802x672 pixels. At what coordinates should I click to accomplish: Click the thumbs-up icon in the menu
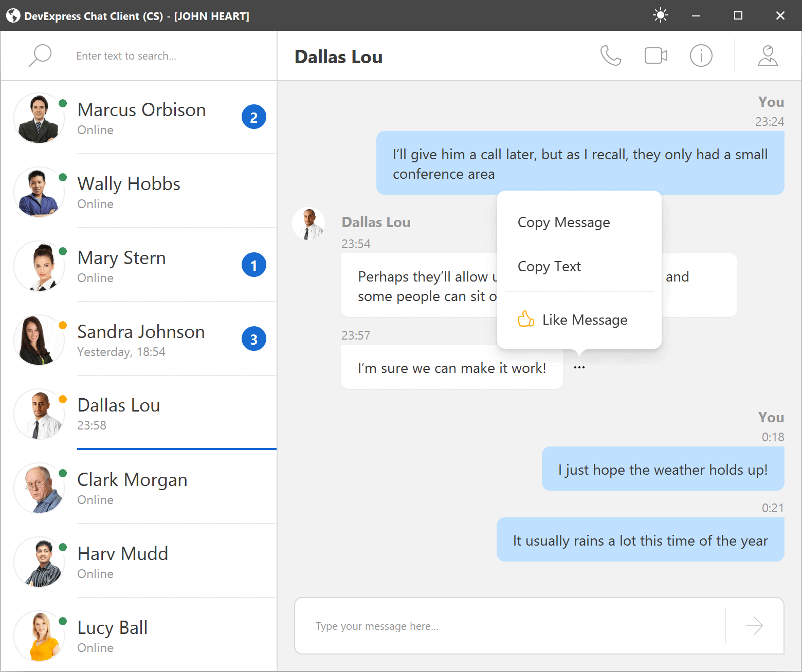525,319
